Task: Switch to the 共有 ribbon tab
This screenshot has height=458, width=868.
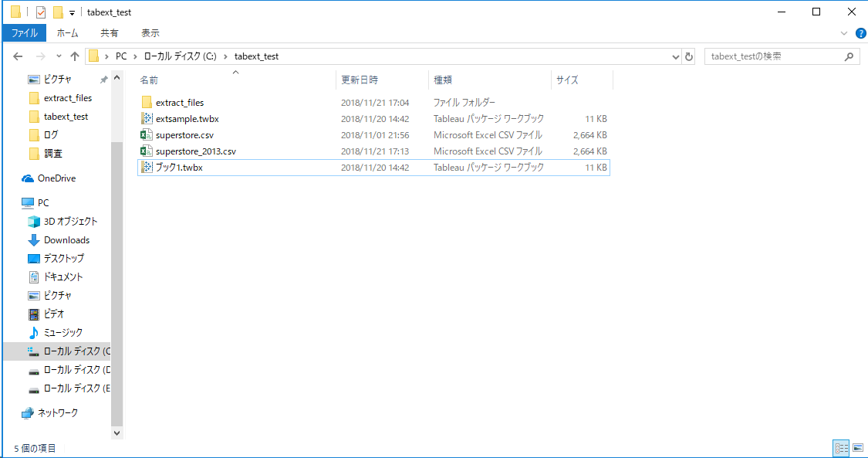Action: coord(109,33)
